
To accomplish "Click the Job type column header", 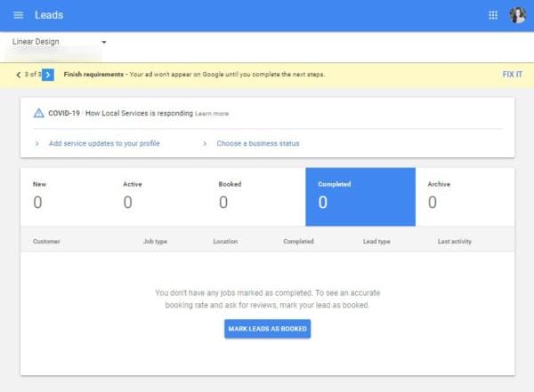I will coord(155,241).
